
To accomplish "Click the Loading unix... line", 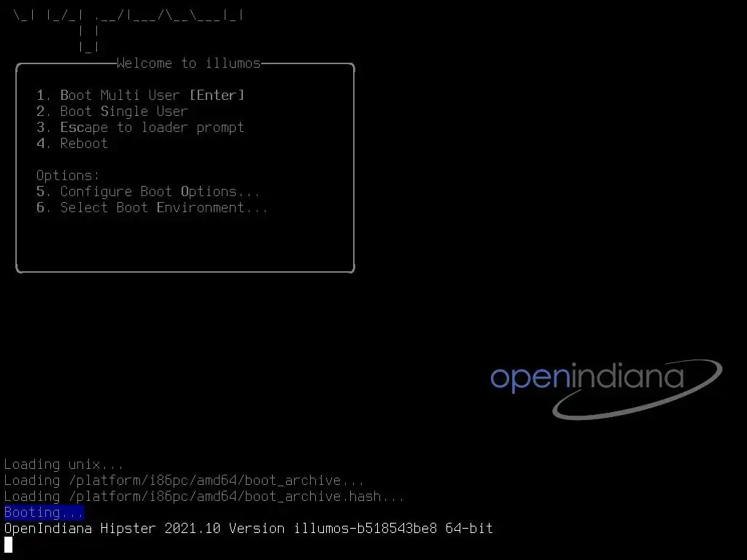I will 64,464.
